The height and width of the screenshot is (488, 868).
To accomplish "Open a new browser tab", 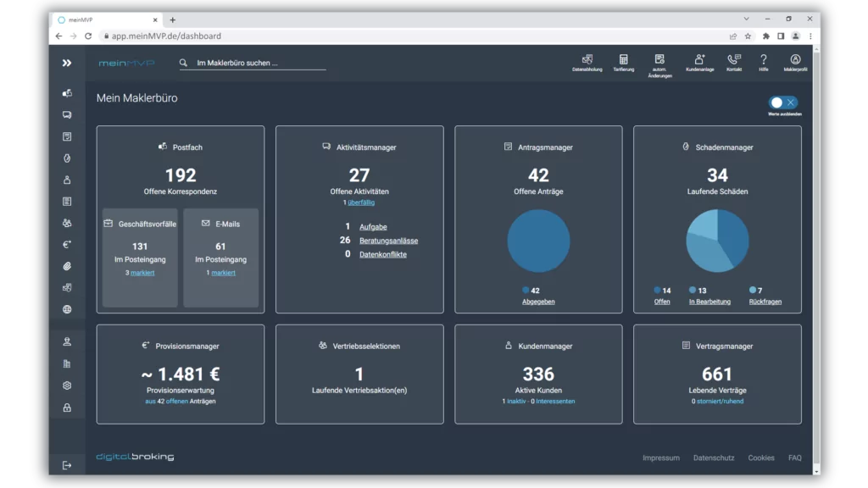I will (x=173, y=20).
